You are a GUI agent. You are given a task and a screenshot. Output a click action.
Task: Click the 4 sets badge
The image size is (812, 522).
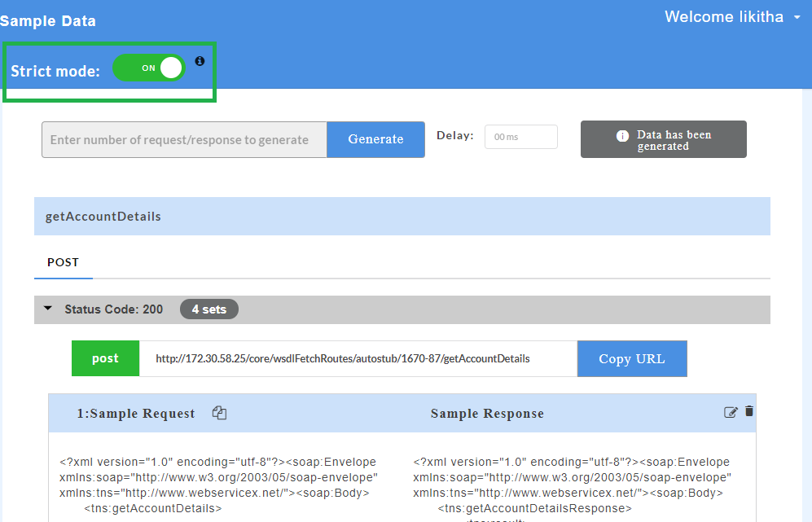208,309
